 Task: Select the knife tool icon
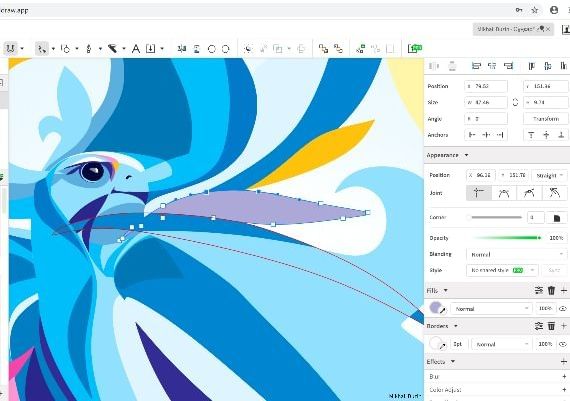[x=113, y=48]
